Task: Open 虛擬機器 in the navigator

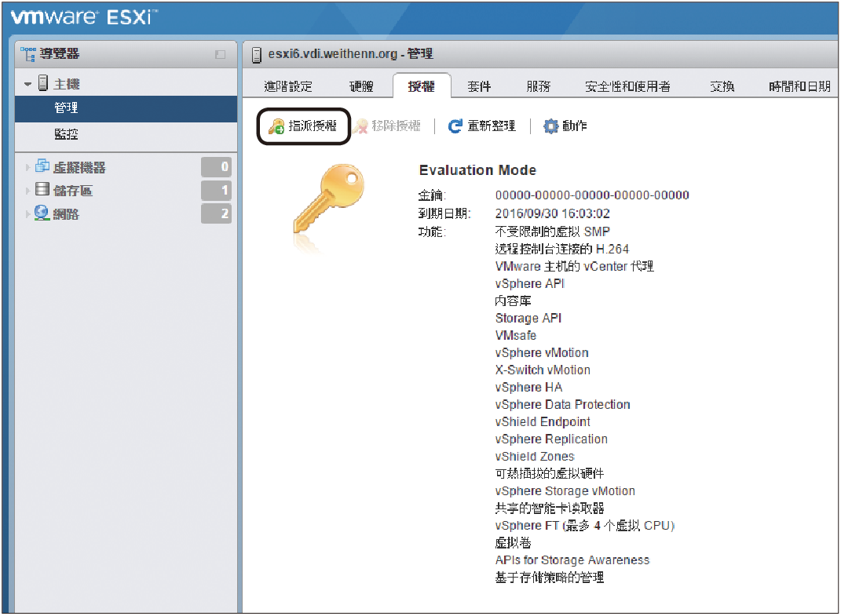Action: (79, 168)
